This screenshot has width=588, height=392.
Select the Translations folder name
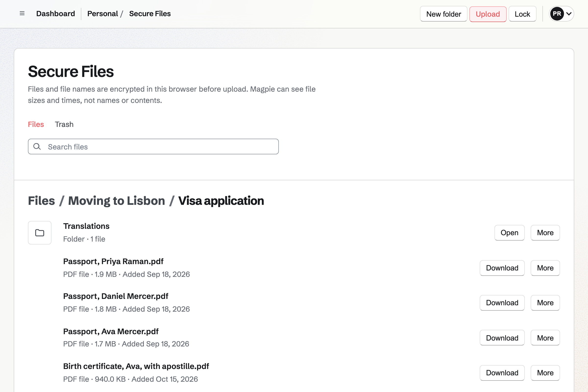tap(86, 226)
